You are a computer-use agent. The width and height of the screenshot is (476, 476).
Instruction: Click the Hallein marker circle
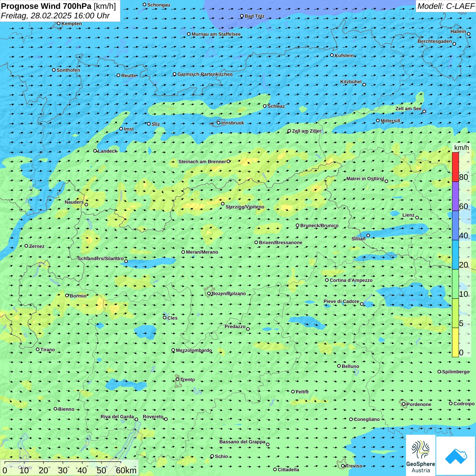[469, 34]
